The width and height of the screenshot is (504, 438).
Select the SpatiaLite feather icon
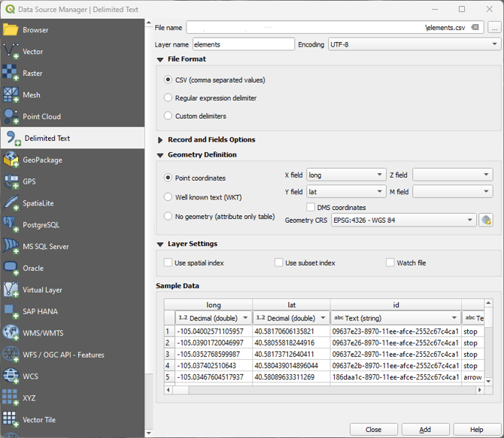[x=11, y=203]
